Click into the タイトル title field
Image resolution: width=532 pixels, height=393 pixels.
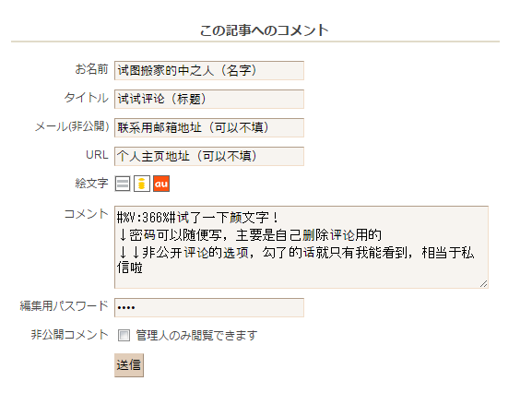(x=209, y=99)
